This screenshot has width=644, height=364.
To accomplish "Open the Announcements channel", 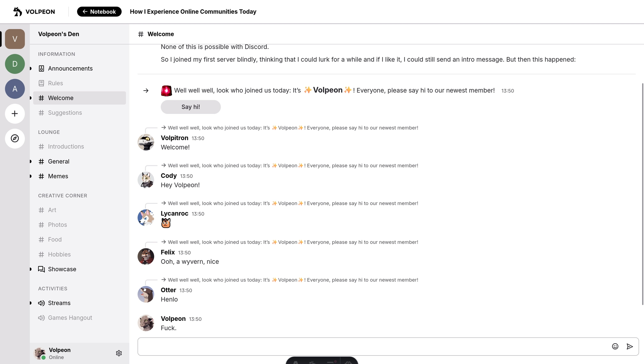I will tap(70, 69).
